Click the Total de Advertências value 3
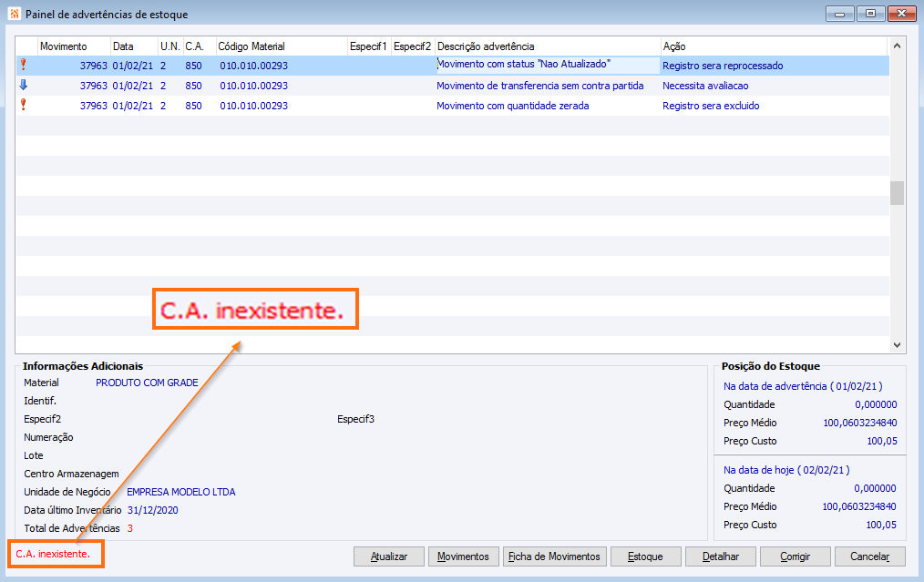 click(x=129, y=528)
